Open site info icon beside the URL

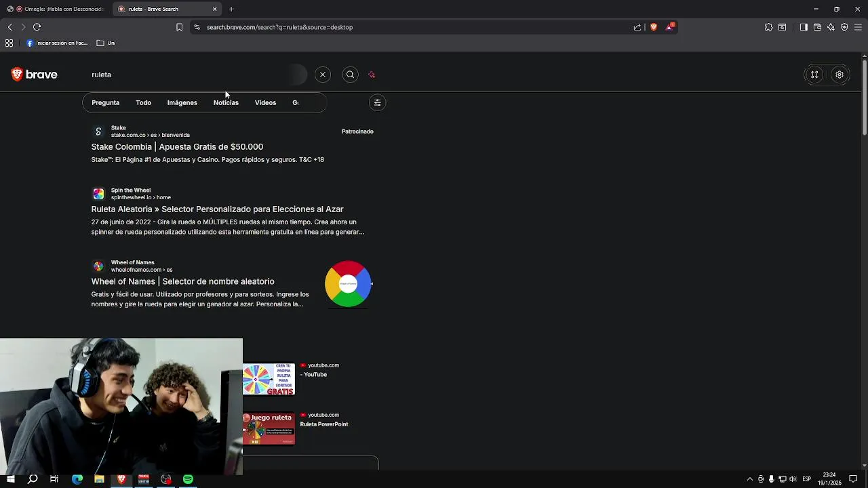tap(197, 27)
